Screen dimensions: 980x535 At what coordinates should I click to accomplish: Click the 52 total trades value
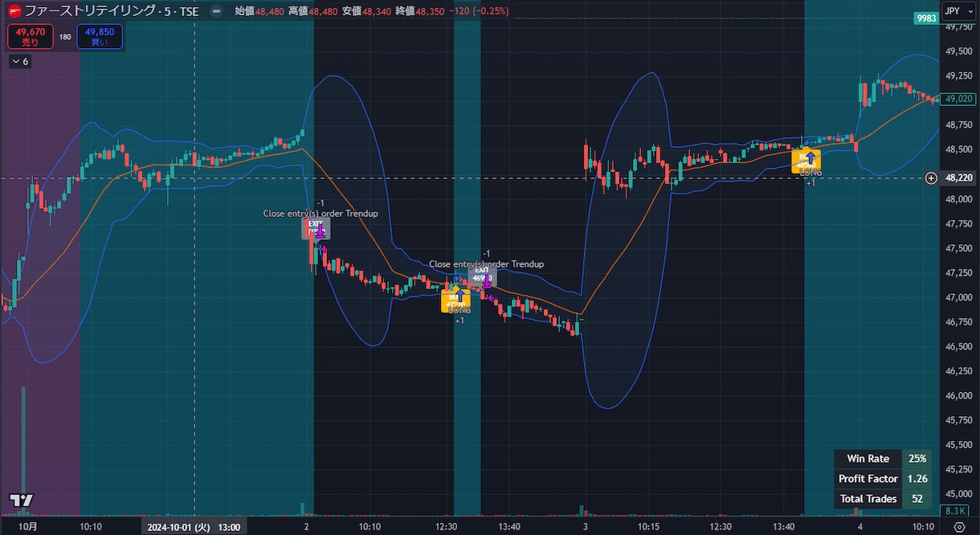pyautogui.click(x=917, y=499)
